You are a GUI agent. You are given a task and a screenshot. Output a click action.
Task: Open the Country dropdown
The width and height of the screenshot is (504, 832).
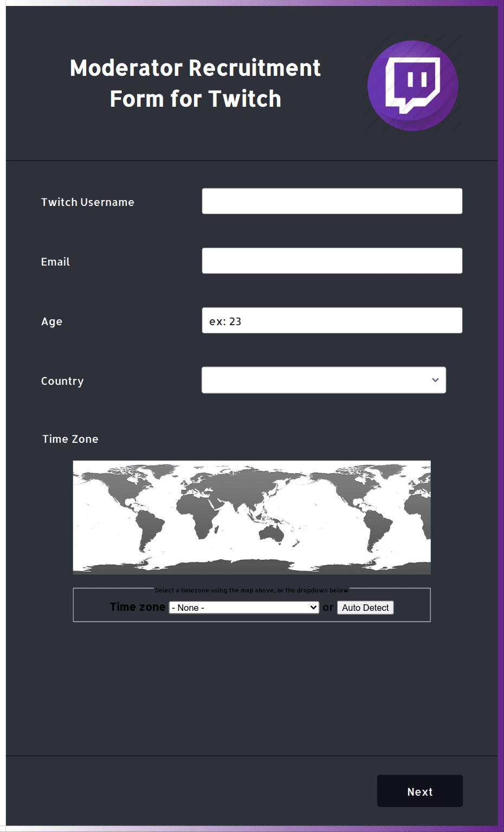(x=324, y=380)
